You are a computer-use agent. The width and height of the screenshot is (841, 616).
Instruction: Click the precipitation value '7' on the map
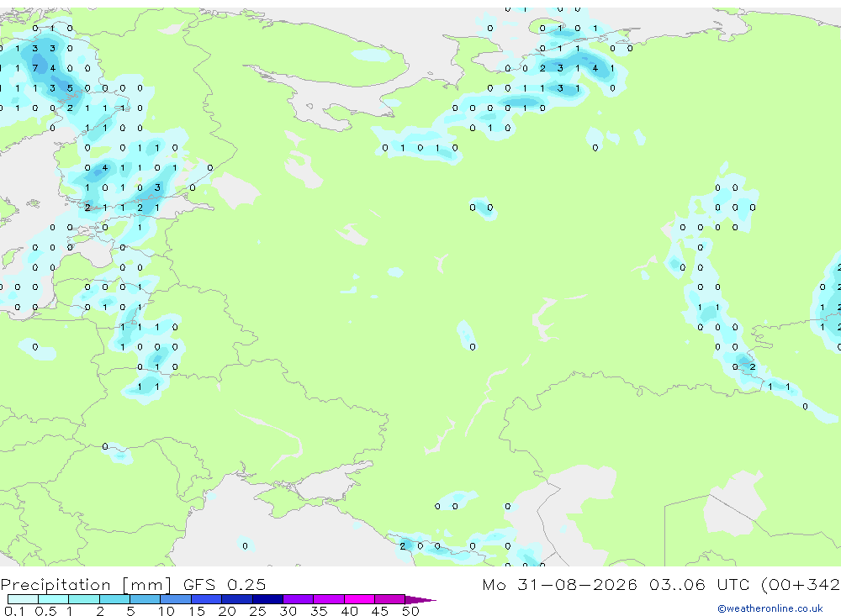(34, 68)
